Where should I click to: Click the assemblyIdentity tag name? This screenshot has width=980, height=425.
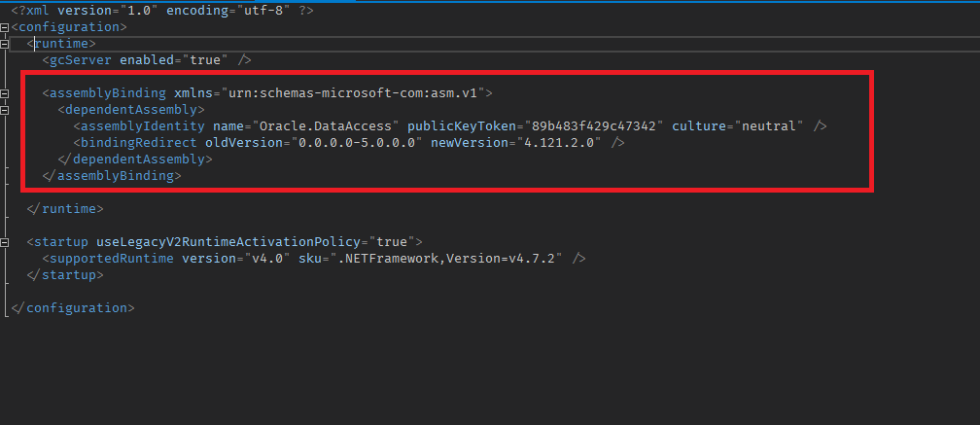[x=143, y=125]
